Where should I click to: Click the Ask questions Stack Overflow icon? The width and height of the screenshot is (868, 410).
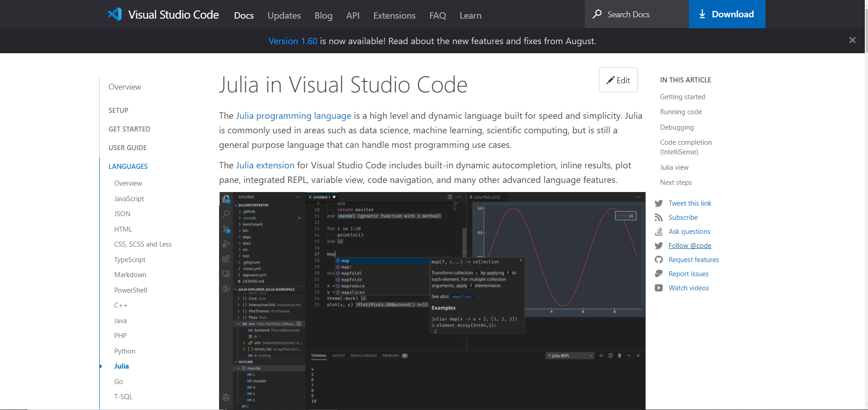click(x=659, y=232)
